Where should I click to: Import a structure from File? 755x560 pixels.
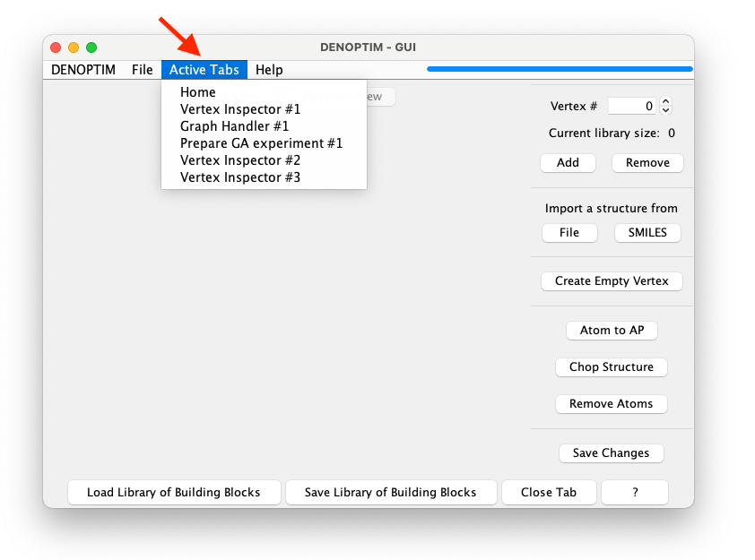[571, 232]
